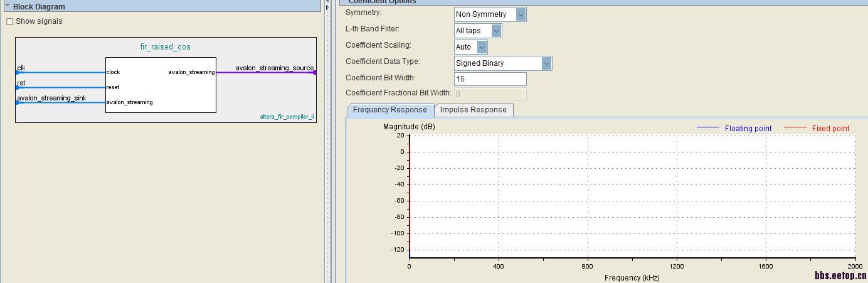Click the Coefficient Bit Width field
Image resolution: width=868 pixels, height=283 pixels.
coord(490,79)
